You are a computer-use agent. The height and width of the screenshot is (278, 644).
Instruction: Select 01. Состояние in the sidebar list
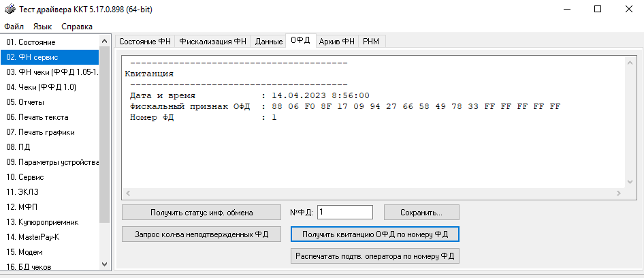pyautogui.click(x=49, y=42)
